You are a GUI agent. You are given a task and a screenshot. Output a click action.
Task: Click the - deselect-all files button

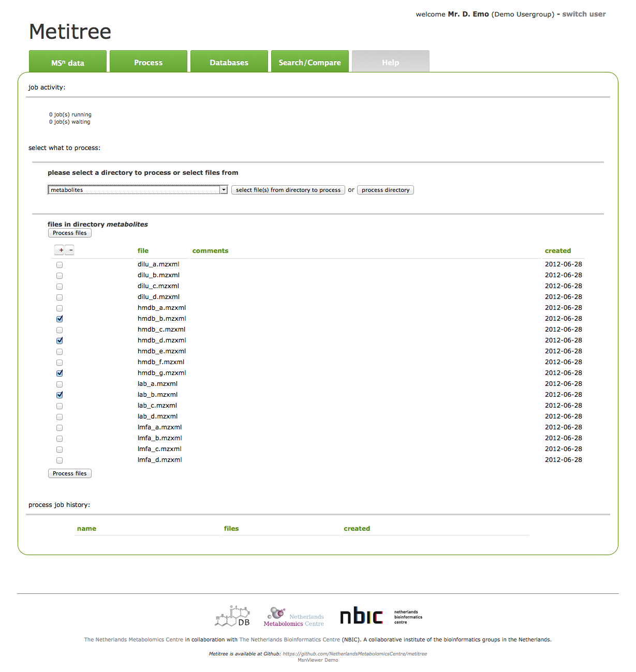point(70,250)
